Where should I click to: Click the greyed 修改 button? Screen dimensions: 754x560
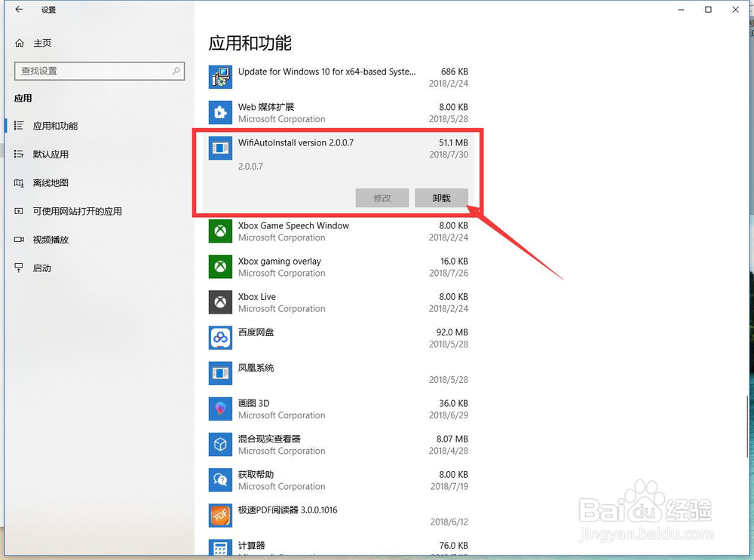(x=382, y=198)
